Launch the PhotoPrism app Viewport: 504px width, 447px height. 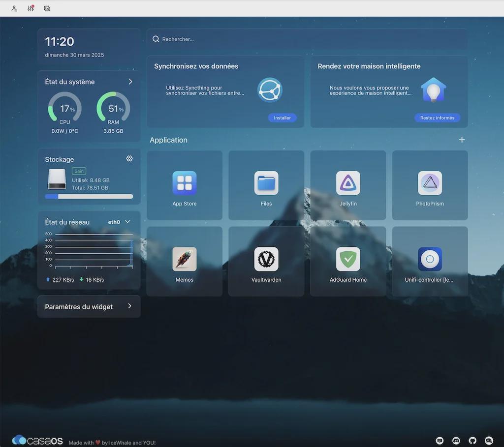point(430,183)
